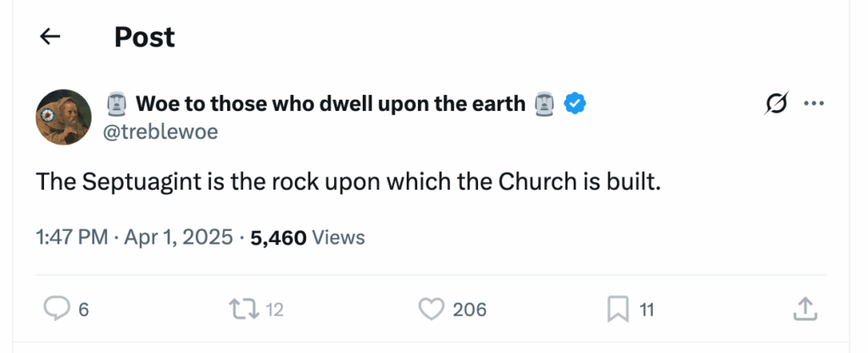
Task: Like the post with heart icon
Action: (432, 309)
